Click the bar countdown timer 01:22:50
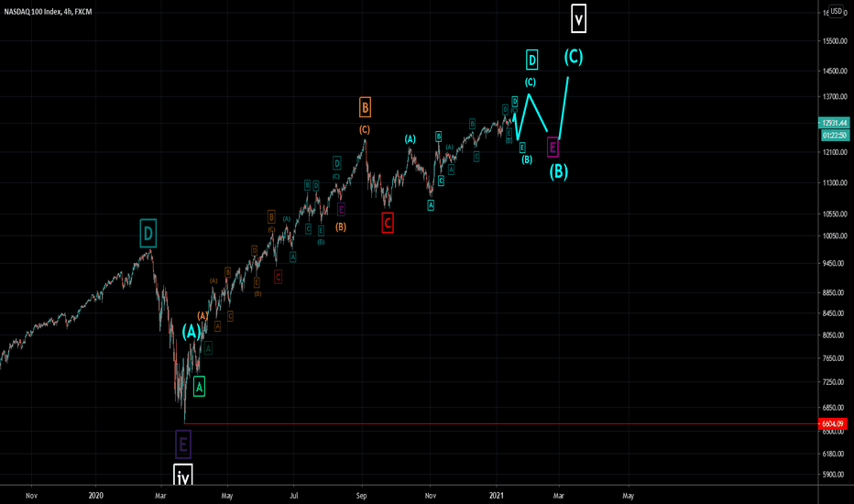854x504 pixels. pyautogui.click(x=835, y=135)
